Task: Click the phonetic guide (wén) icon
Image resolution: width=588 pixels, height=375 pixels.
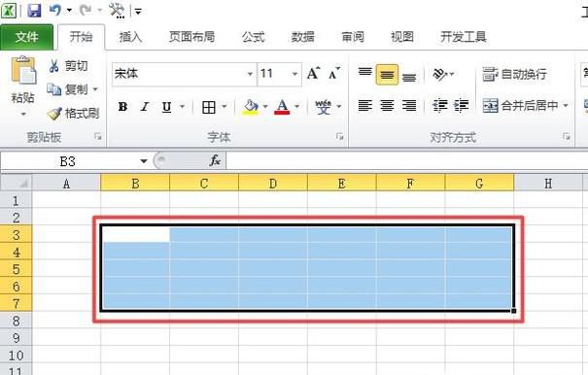Action: (323, 107)
